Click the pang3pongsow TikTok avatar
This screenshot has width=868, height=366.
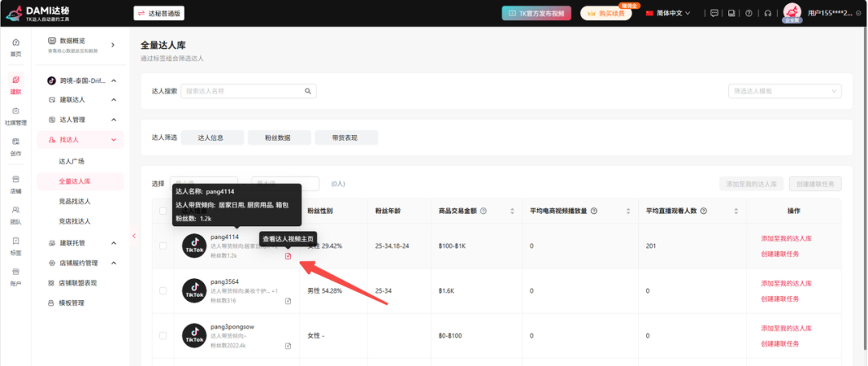pyautogui.click(x=194, y=335)
